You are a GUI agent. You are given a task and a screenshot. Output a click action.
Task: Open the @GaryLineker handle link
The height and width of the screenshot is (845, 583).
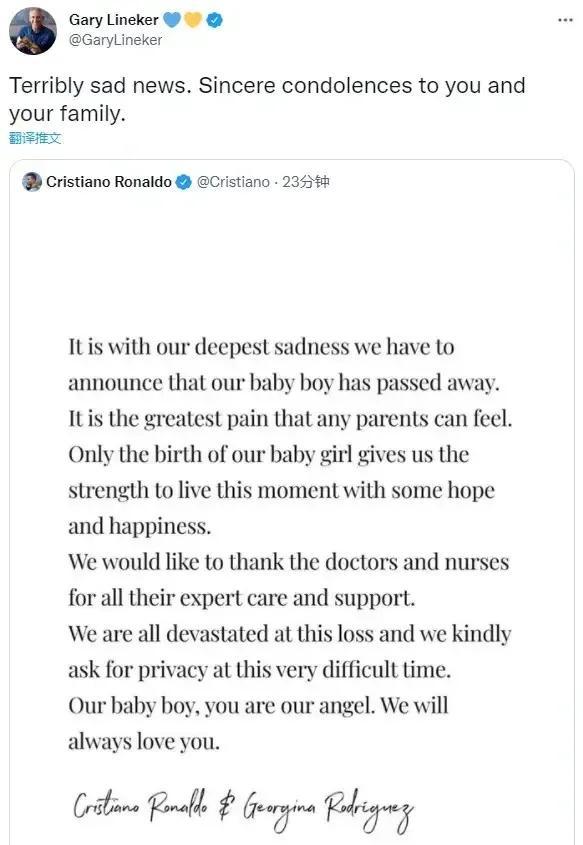[115, 40]
